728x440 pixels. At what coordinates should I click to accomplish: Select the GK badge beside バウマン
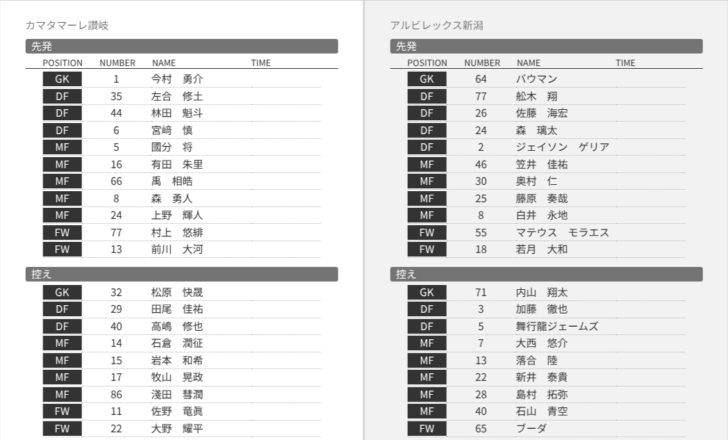coord(426,79)
